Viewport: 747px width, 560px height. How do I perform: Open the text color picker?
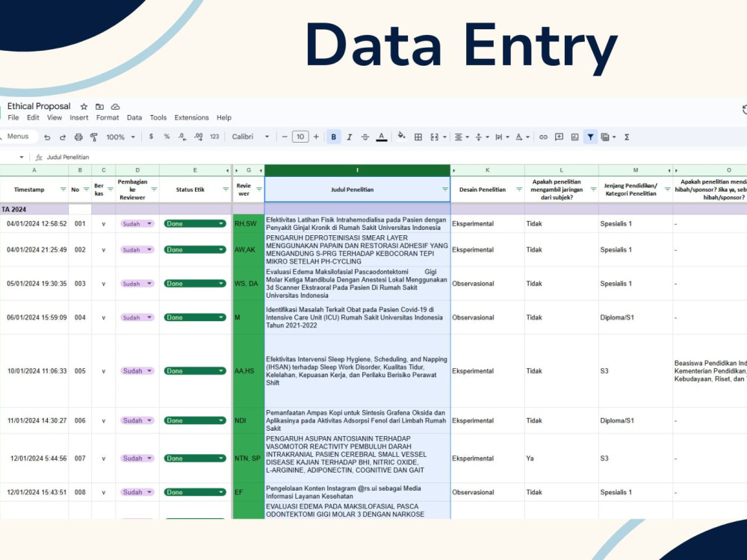click(381, 137)
